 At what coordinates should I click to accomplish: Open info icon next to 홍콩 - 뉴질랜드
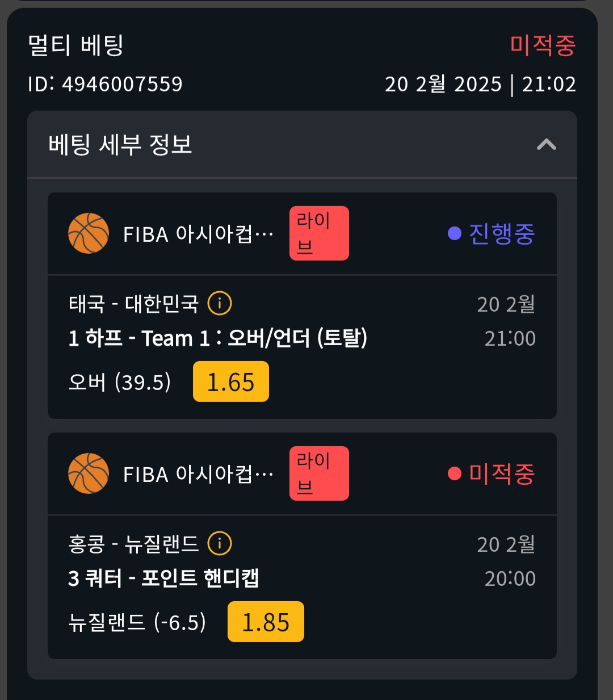pos(220,543)
